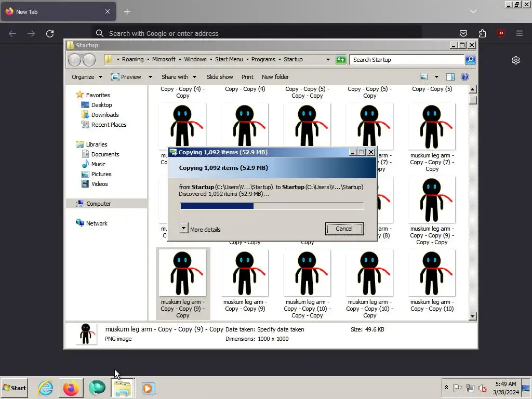This screenshot has height=399, width=532.
Task: Click the taskbar clock 5:49 AM
Action: point(506,384)
